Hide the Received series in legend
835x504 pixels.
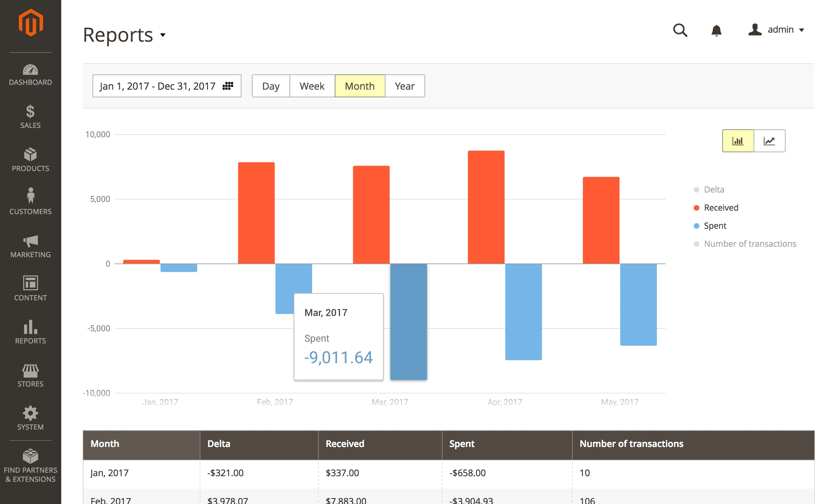[721, 208]
